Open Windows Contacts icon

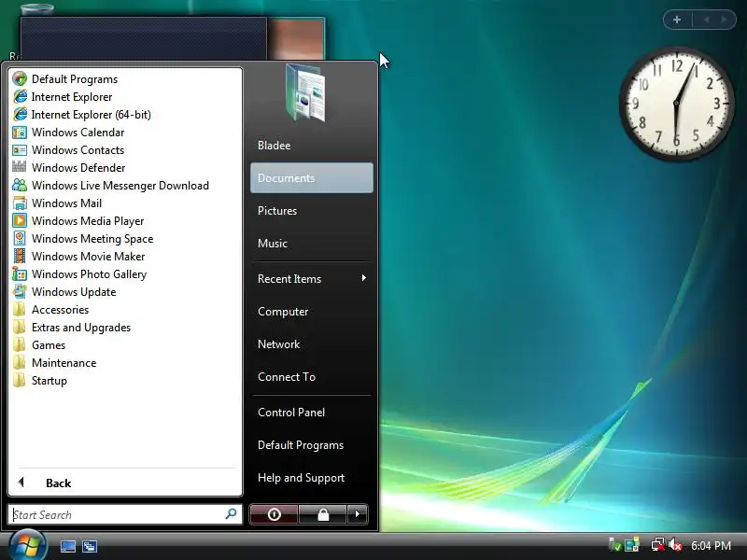pos(20,150)
